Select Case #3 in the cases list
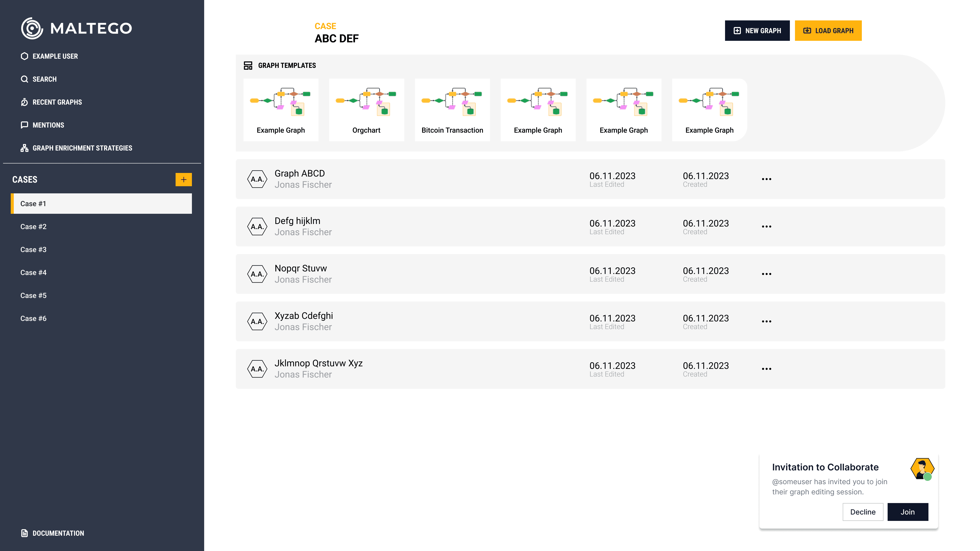The width and height of the screenshot is (980, 551). [x=33, y=249]
